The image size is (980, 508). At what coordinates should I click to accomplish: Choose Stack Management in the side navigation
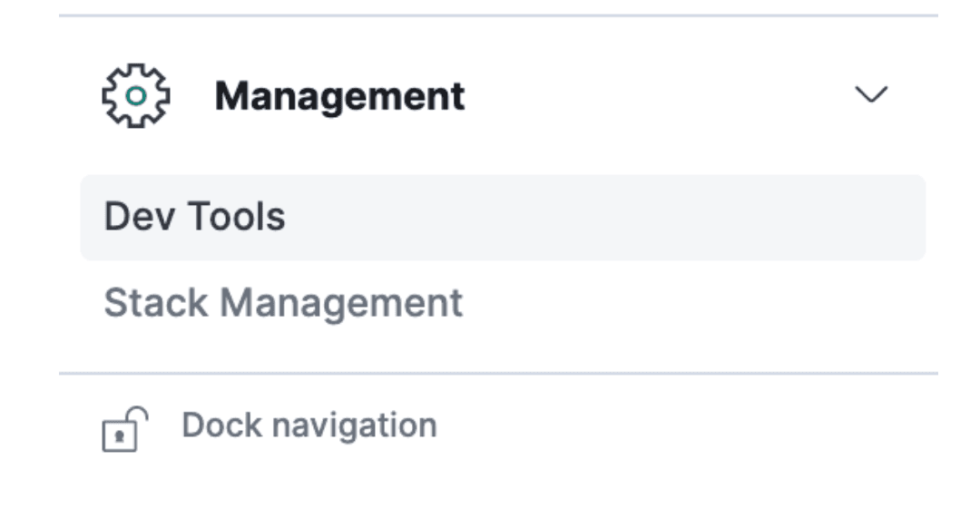pos(283,303)
